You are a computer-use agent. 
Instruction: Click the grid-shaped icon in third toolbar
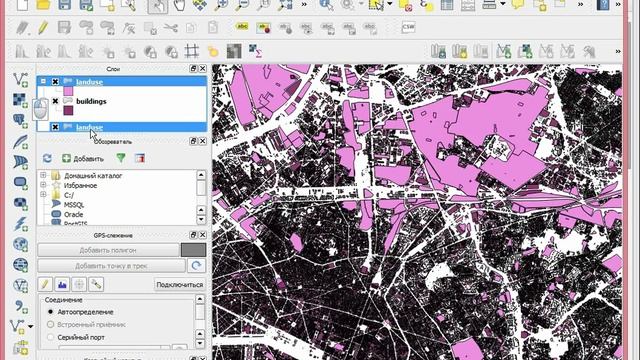point(192,51)
